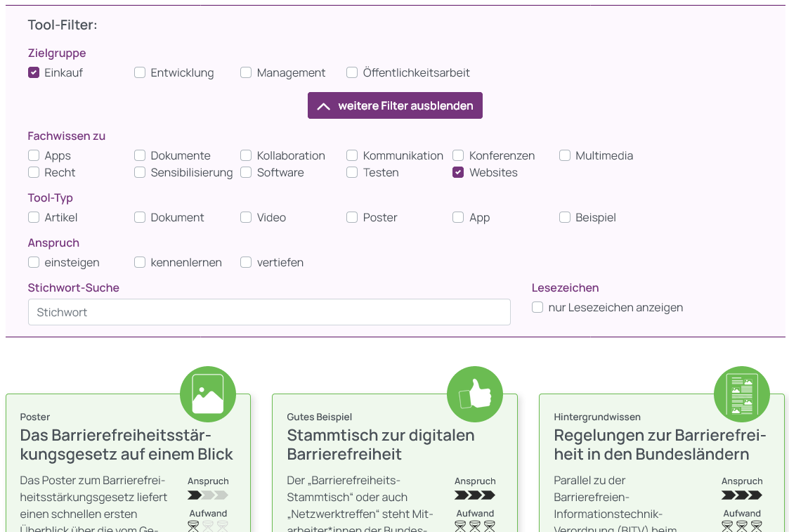Click the Stichwort-Suche label
789x532 pixels.
[74, 287]
